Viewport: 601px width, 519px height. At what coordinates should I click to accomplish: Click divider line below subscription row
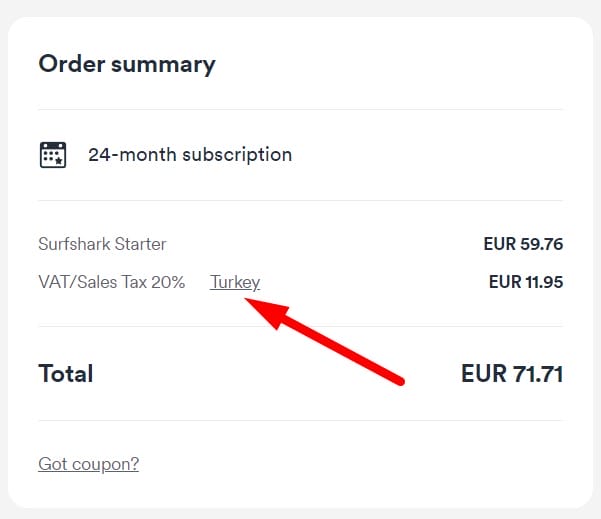coord(300,200)
